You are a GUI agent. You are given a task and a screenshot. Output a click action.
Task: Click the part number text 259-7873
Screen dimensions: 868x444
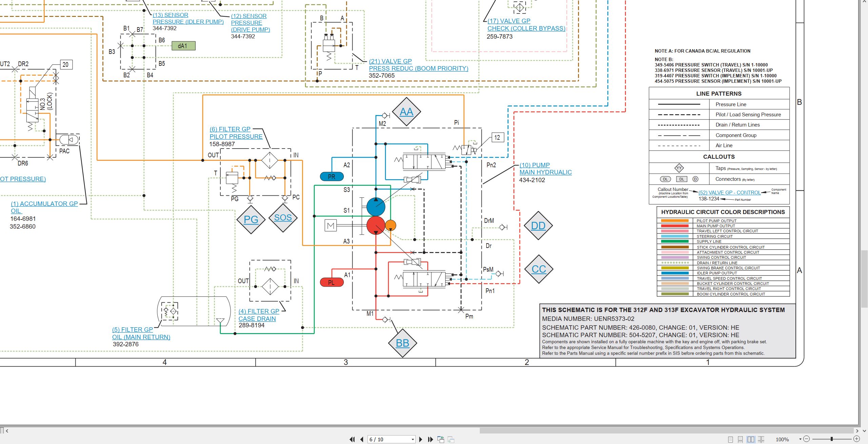[x=499, y=37]
